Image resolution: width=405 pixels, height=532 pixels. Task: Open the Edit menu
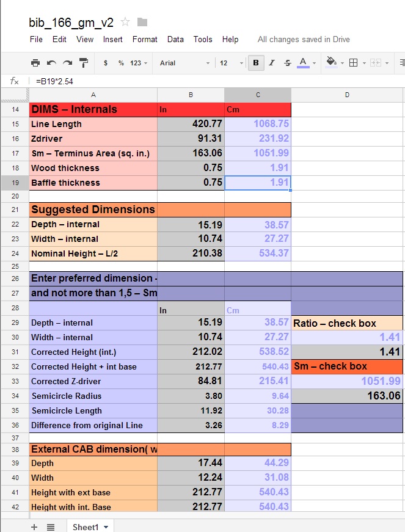59,39
